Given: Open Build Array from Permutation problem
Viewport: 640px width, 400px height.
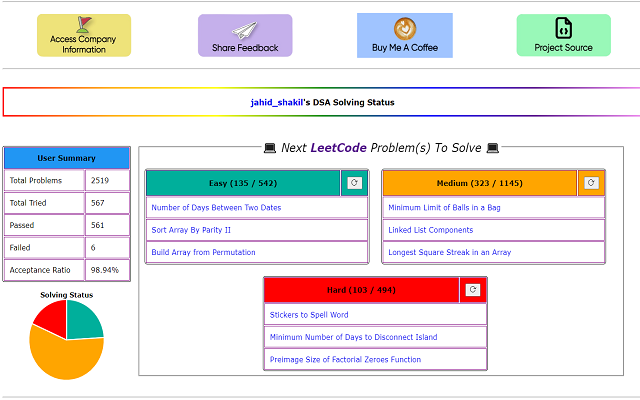Looking at the screenshot, I should (x=203, y=252).
